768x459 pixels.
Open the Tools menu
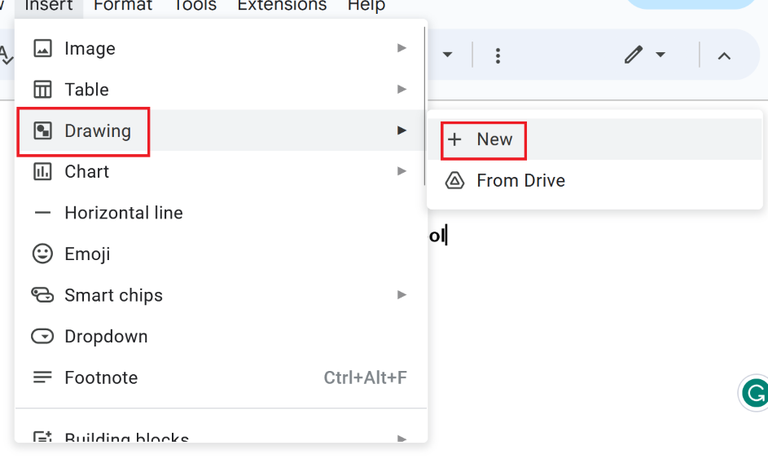(x=195, y=6)
